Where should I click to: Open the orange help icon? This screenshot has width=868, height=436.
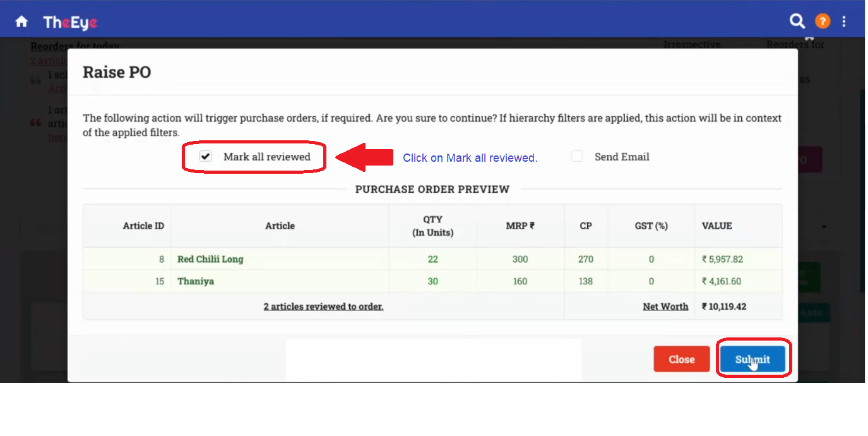[x=823, y=21]
